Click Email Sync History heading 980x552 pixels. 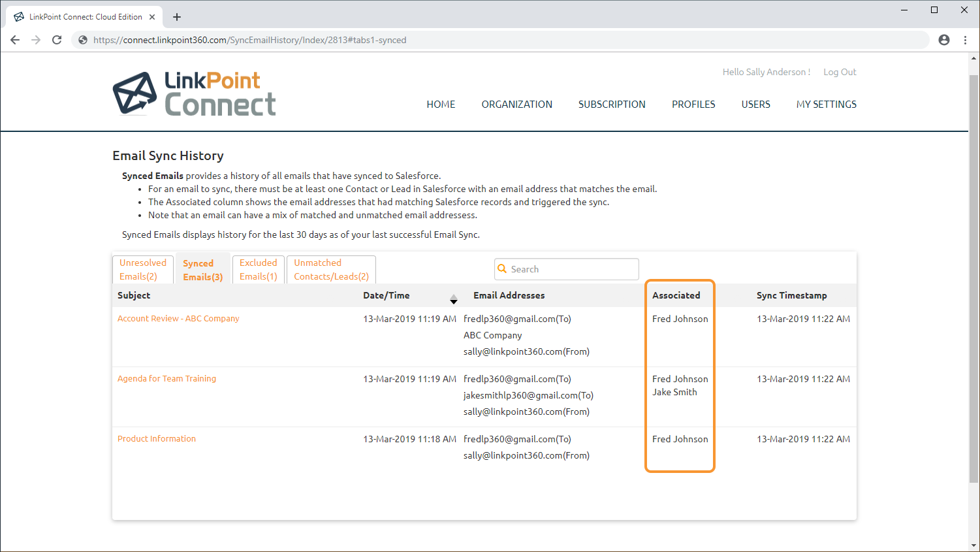[x=168, y=155]
